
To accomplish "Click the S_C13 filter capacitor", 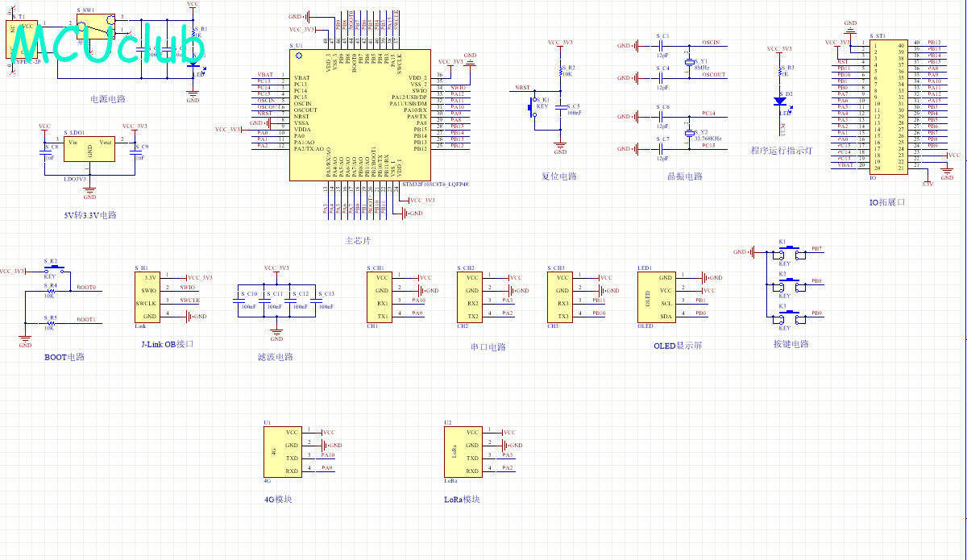I will point(316,301).
